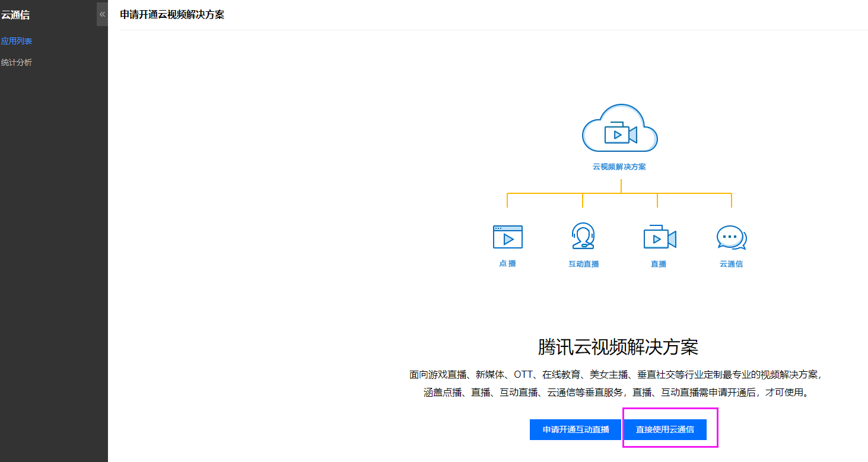Click the 点播 label text
The width and height of the screenshot is (868, 462).
coord(508,263)
